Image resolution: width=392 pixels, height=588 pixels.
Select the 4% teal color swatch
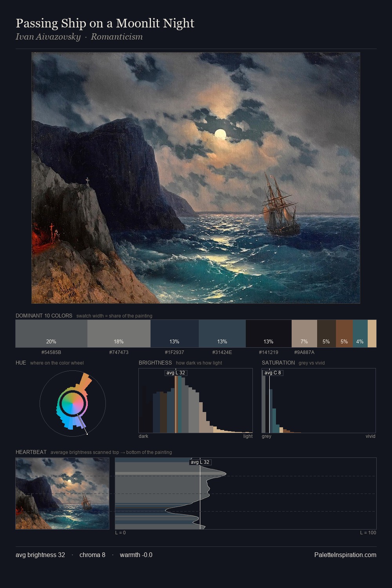pos(360,334)
